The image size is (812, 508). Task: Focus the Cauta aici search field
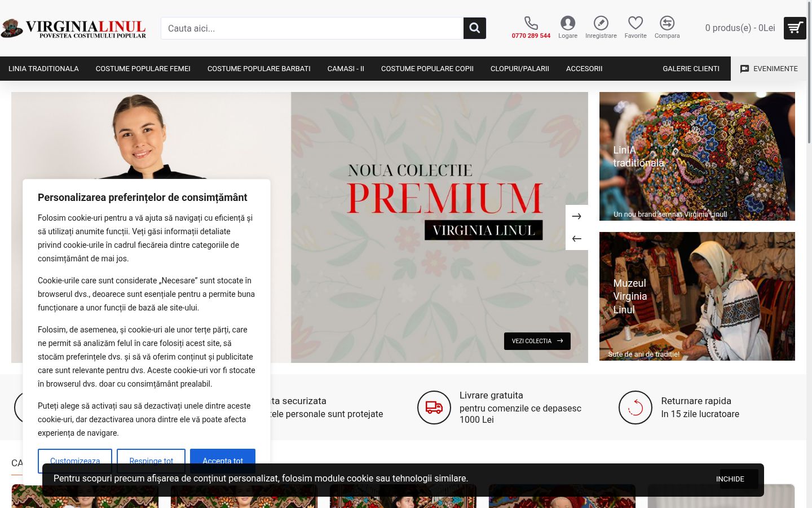click(312, 28)
